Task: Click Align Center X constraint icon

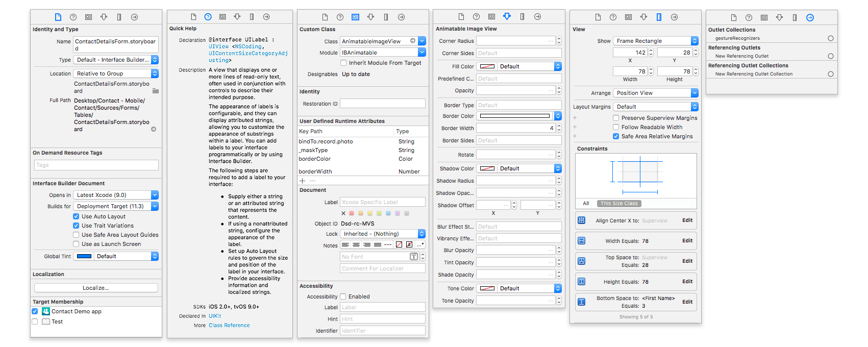Action: coord(581,220)
